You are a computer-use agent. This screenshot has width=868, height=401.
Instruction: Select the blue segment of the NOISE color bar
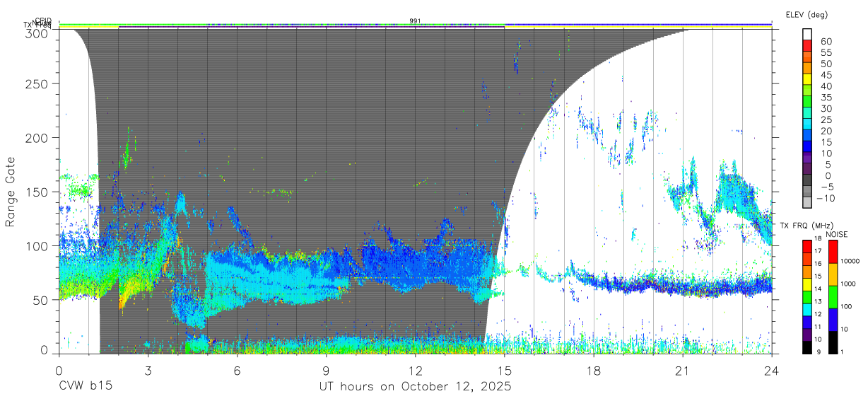[833, 320]
